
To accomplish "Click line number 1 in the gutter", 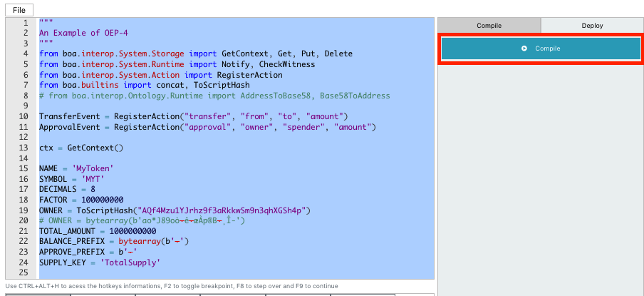I will coord(25,23).
